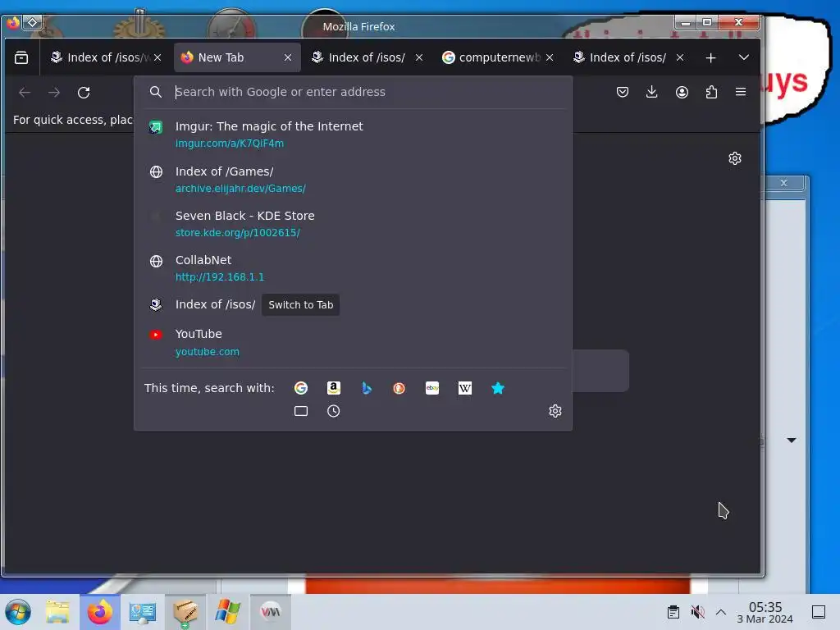Open Seven Black - KDE Store suggestion
This screenshot has height=630, width=840.
353,224
